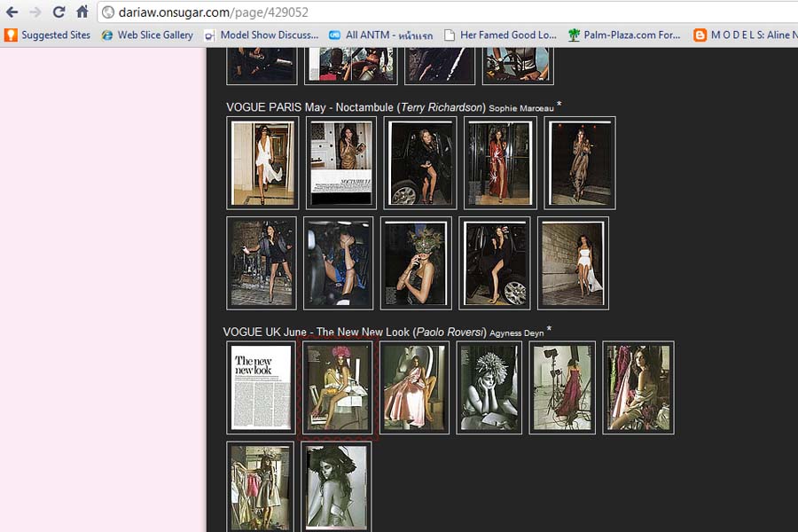Focus the address bar showing dariaw.onsugar.com
This screenshot has width=798, height=532.
coord(448,12)
